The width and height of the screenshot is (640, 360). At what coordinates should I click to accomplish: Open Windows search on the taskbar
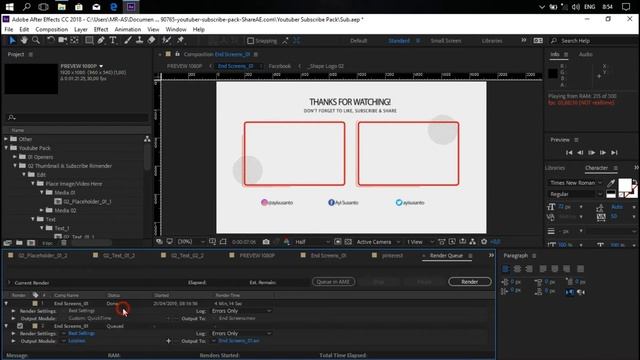click(x=27, y=7)
